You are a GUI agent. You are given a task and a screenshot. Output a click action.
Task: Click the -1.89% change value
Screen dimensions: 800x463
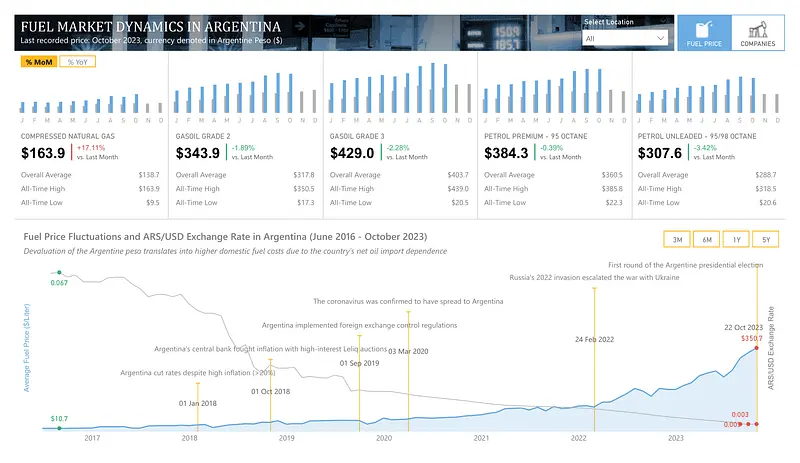(243, 148)
